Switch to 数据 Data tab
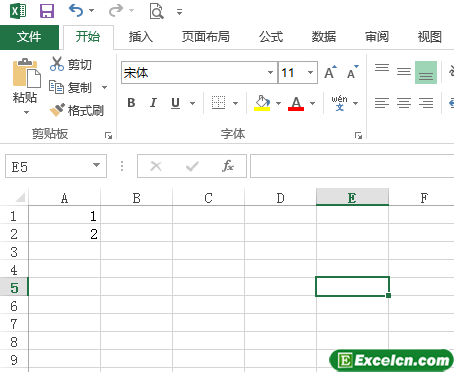The width and height of the screenshot is (454, 372). coord(324,37)
